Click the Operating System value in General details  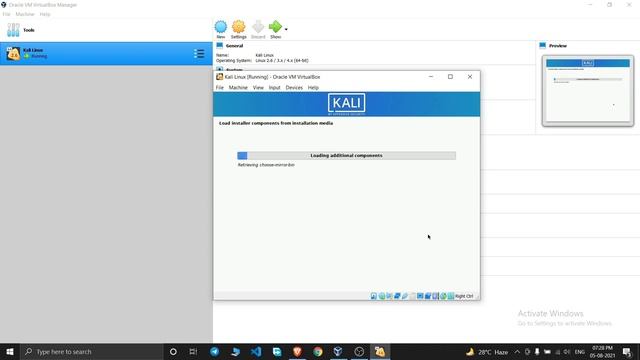point(282,60)
